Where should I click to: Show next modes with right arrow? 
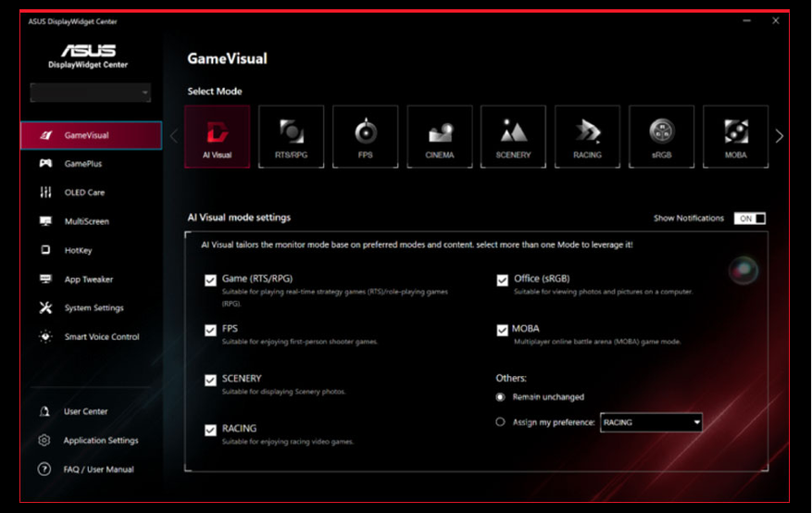(780, 136)
